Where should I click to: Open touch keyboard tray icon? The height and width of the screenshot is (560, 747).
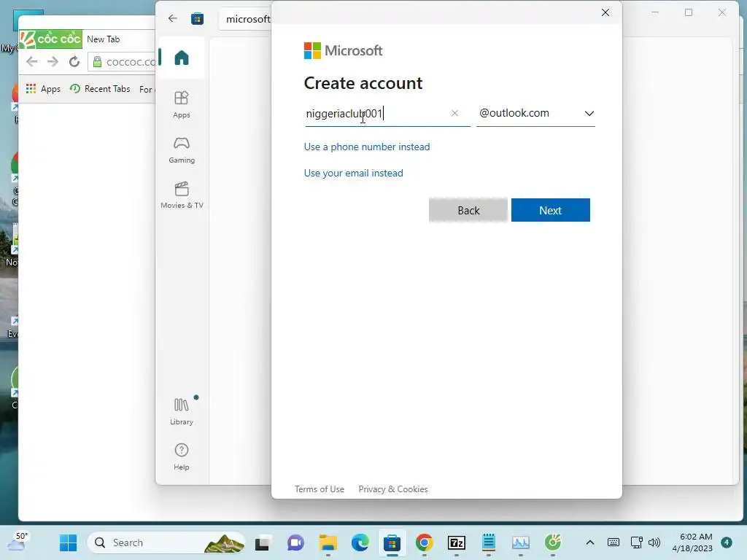(x=613, y=542)
